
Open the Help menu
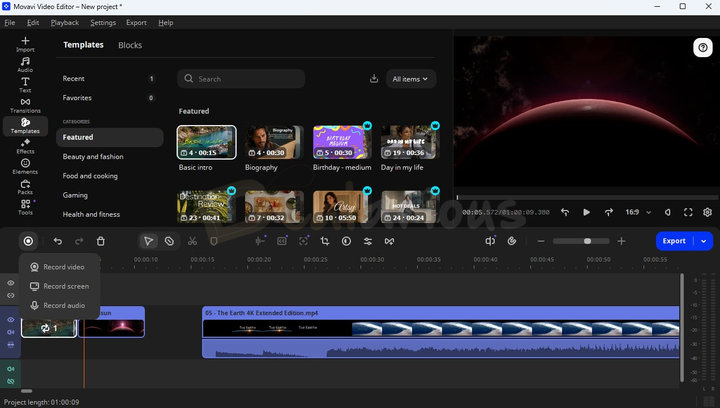166,22
